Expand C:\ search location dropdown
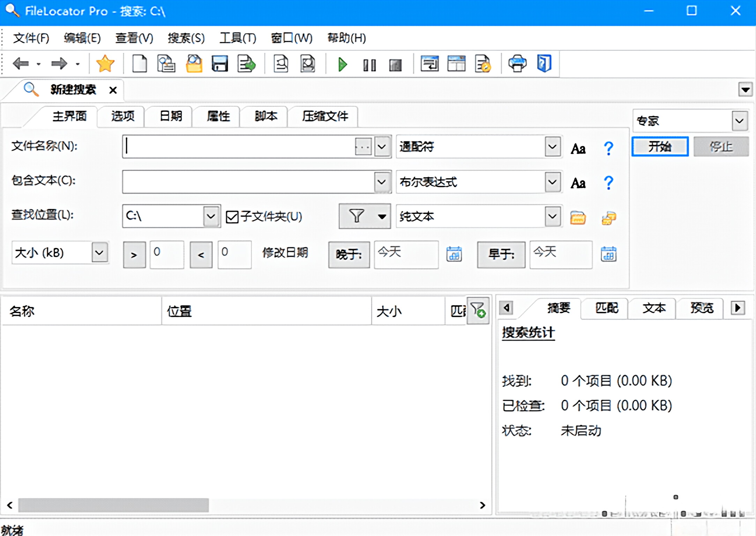Viewport: 756px width, 536px height. click(211, 216)
